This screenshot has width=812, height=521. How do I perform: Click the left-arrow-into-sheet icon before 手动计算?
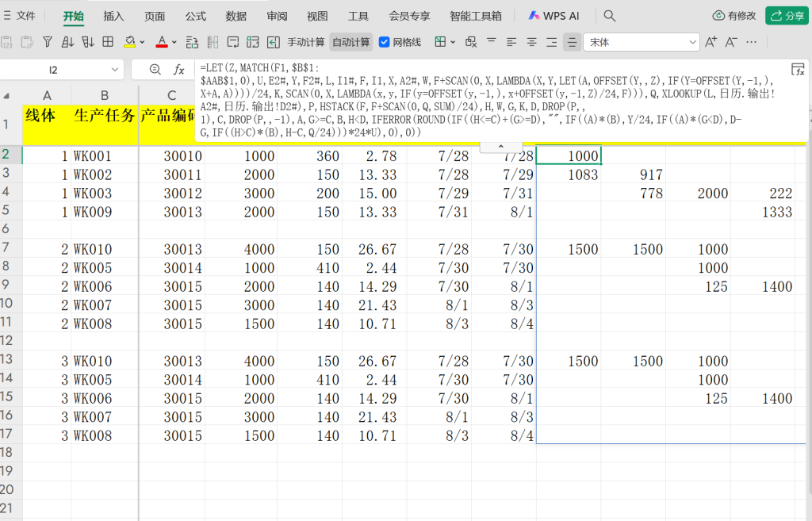tap(274, 42)
